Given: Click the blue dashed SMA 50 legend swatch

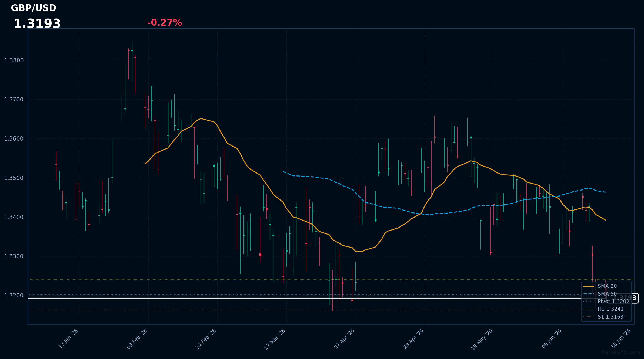Looking at the screenshot, I should click(589, 294).
